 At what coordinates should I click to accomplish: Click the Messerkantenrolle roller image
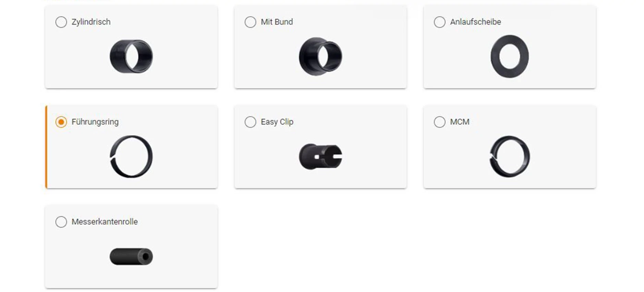131,256
